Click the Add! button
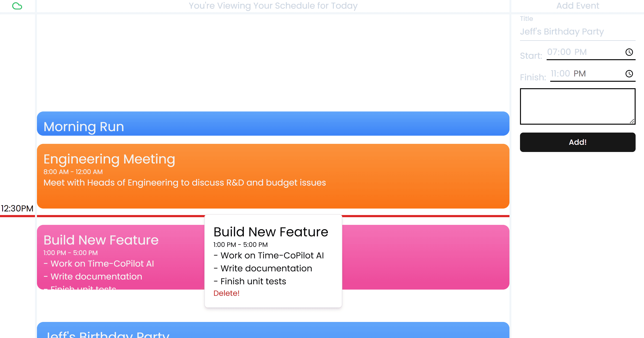 click(x=578, y=142)
